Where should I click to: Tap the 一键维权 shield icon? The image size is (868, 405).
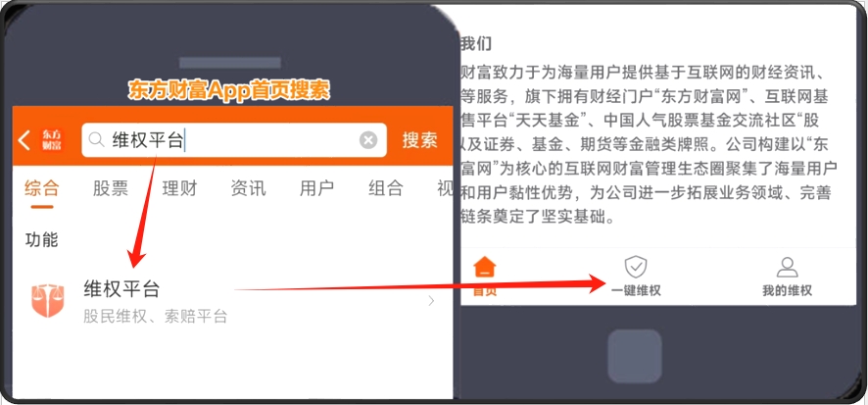636,267
